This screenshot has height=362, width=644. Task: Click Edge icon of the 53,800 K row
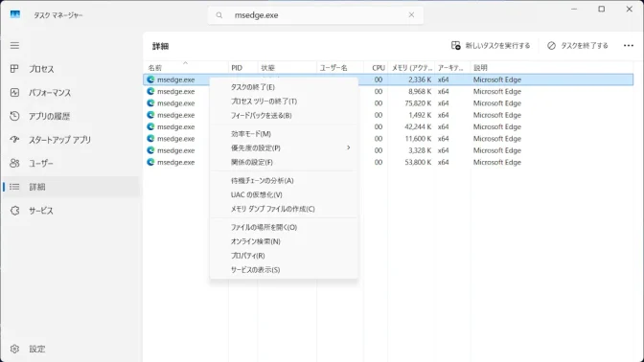[150, 162]
